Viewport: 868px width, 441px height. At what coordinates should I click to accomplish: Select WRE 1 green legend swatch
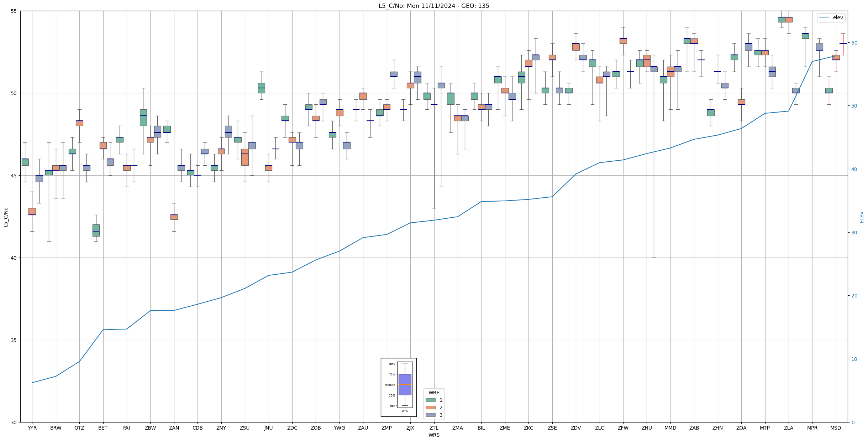coord(430,400)
